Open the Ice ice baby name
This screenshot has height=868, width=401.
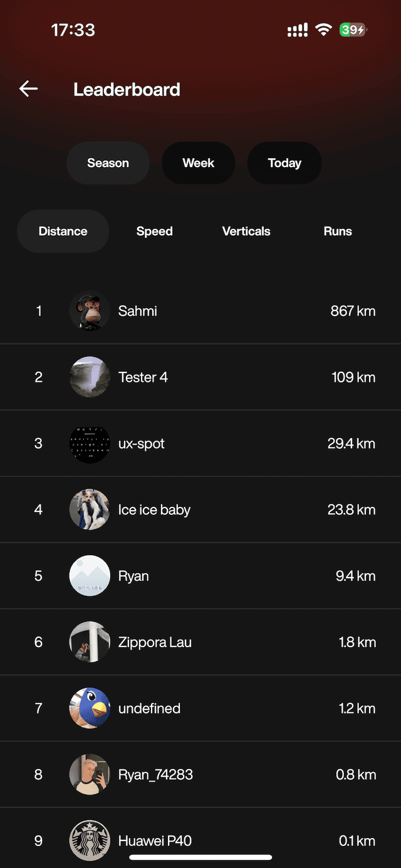point(154,510)
